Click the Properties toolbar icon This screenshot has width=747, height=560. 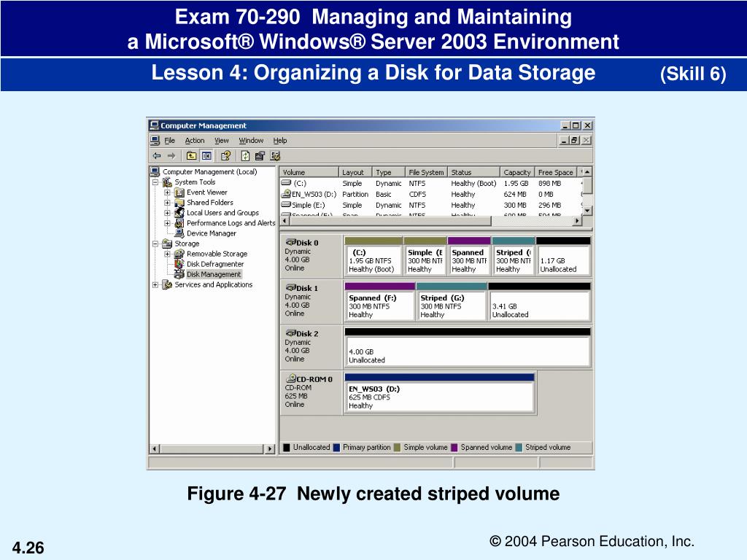click(260, 156)
